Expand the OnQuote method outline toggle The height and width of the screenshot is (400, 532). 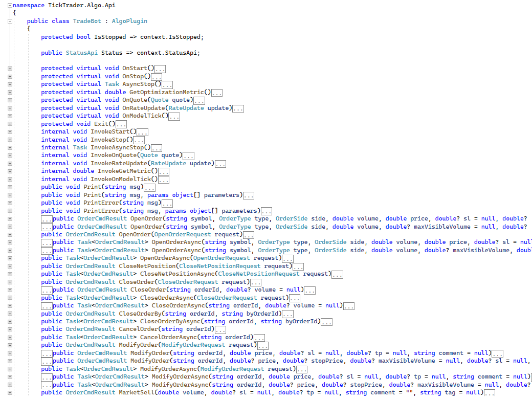[x=10, y=100]
